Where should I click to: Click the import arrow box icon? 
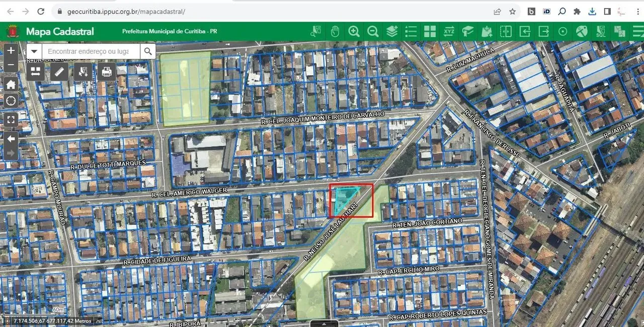point(525,31)
